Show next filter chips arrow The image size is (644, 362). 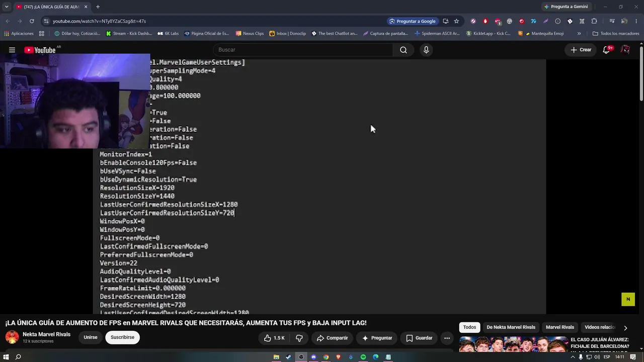625,327
